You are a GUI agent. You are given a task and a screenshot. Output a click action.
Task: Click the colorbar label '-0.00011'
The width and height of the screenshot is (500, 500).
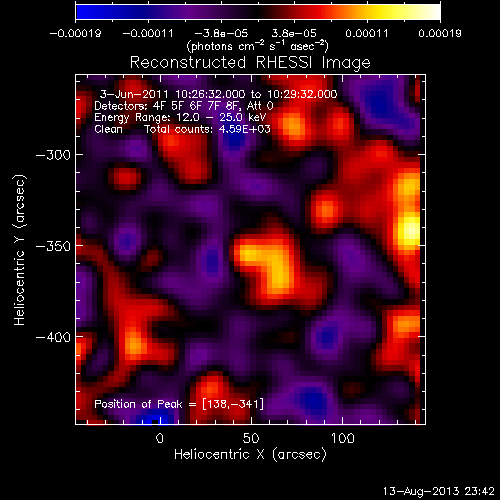pyautogui.click(x=148, y=33)
